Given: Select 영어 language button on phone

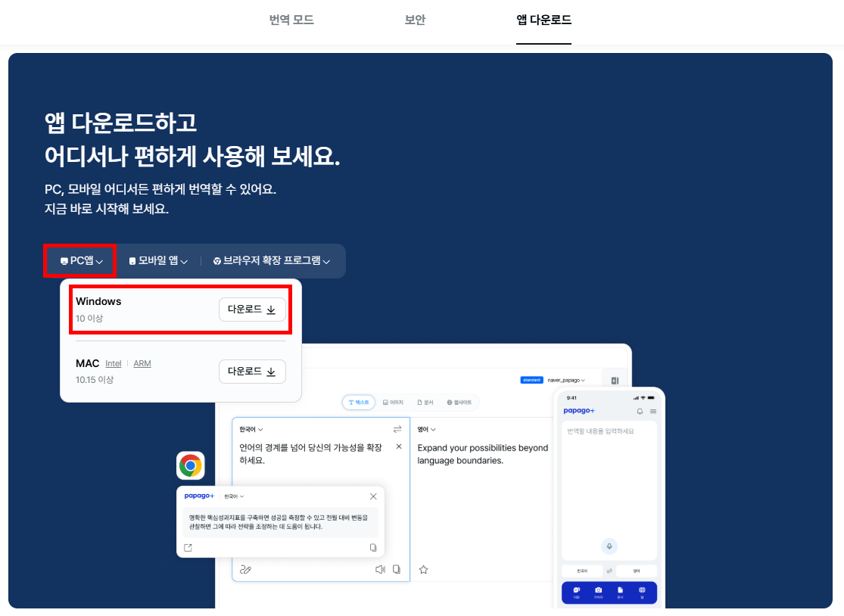Looking at the screenshot, I should 637,571.
